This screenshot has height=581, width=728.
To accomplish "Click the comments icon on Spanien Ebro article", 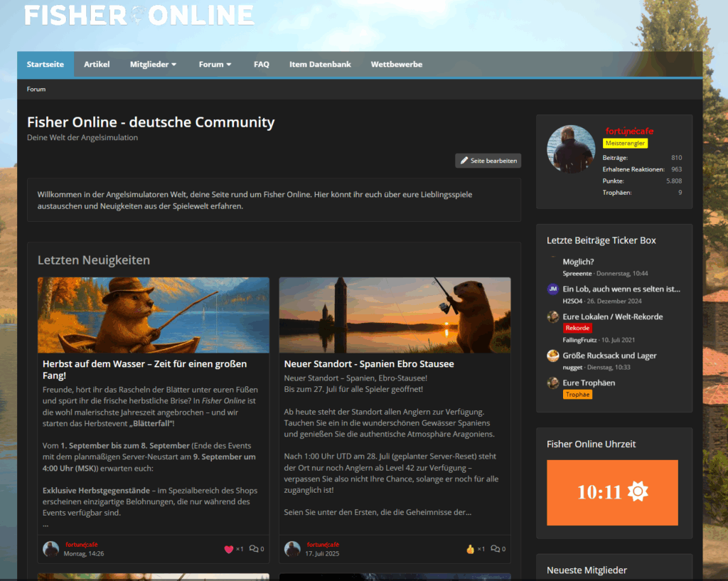I will [496, 549].
